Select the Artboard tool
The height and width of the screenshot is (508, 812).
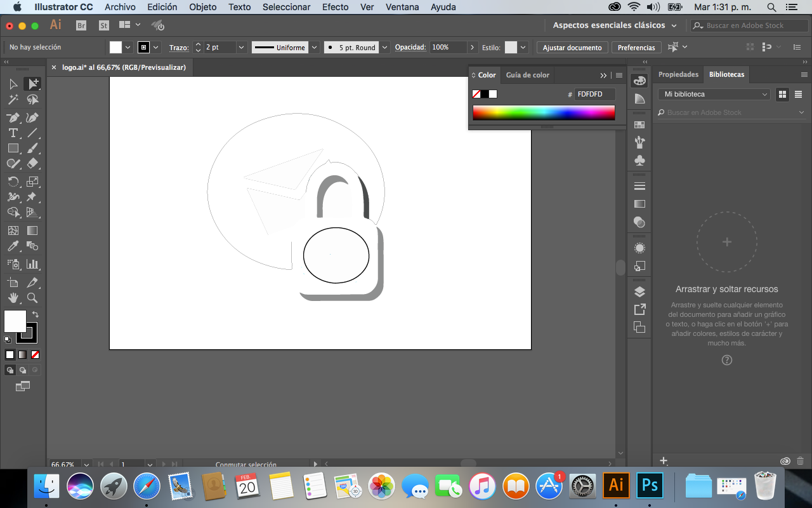click(x=13, y=282)
